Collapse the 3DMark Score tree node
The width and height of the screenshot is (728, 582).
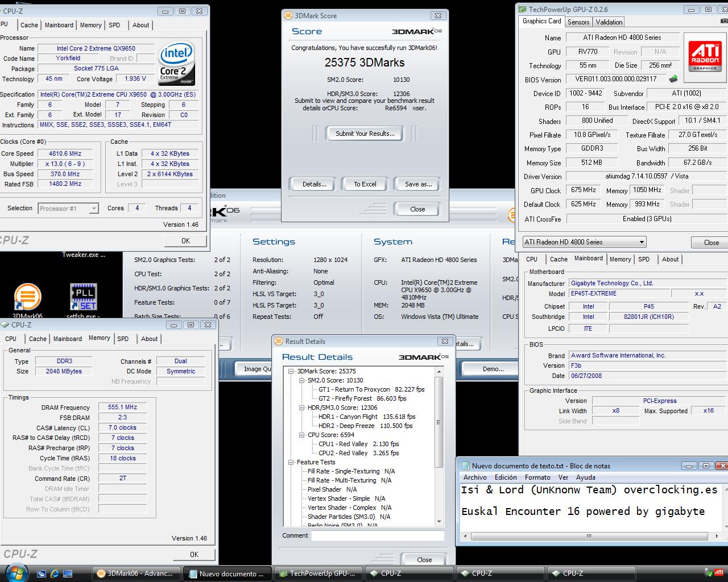pos(292,371)
